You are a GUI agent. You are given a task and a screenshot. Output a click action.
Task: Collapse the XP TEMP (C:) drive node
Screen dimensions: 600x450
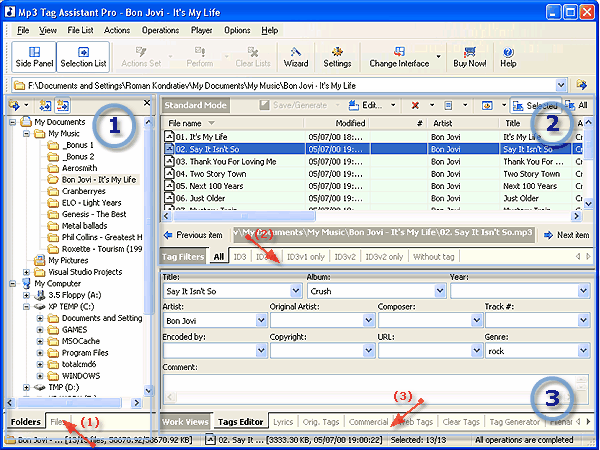click(x=26, y=307)
